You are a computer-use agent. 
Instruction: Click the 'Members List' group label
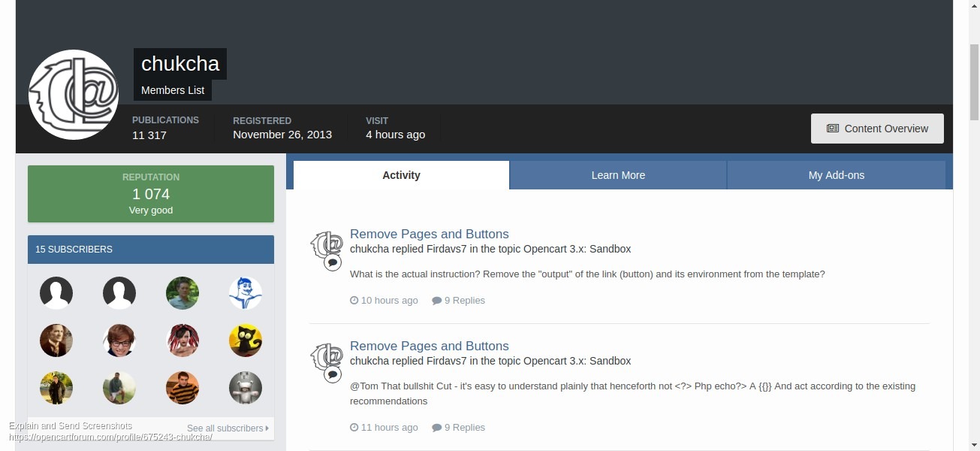coord(173,90)
